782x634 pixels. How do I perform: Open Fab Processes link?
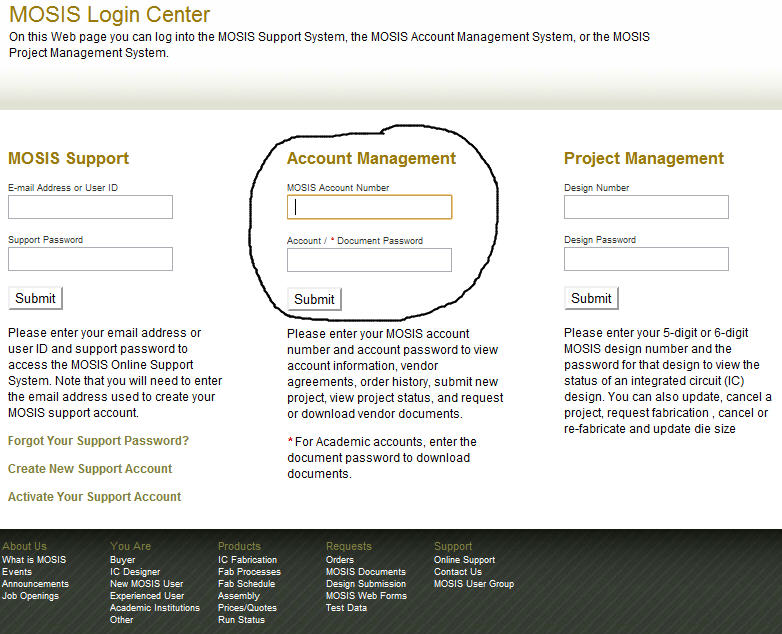pyautogui.click(x=249, y=572)
